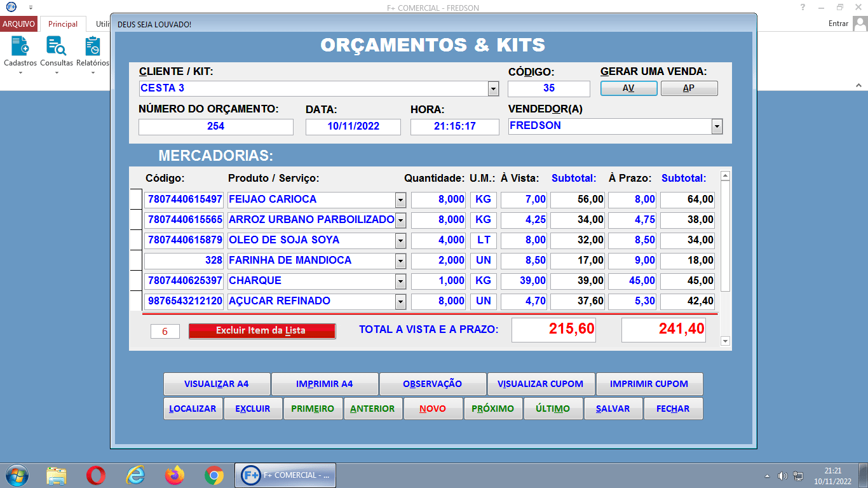Launch Firefox from taskbar
This screenshot has height=488, width=868.
pyautogui.click(x=174, y=475)
